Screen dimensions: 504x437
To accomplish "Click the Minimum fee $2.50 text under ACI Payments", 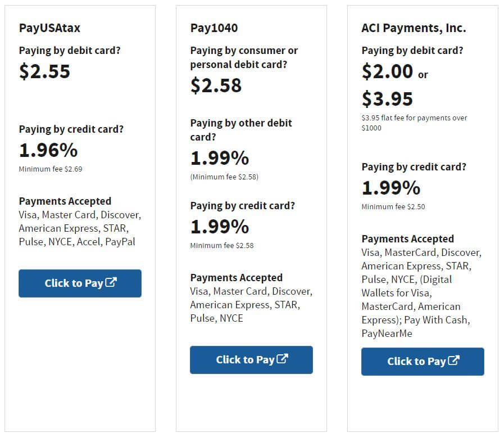I will pyautogui.click(x=393, y=206).
